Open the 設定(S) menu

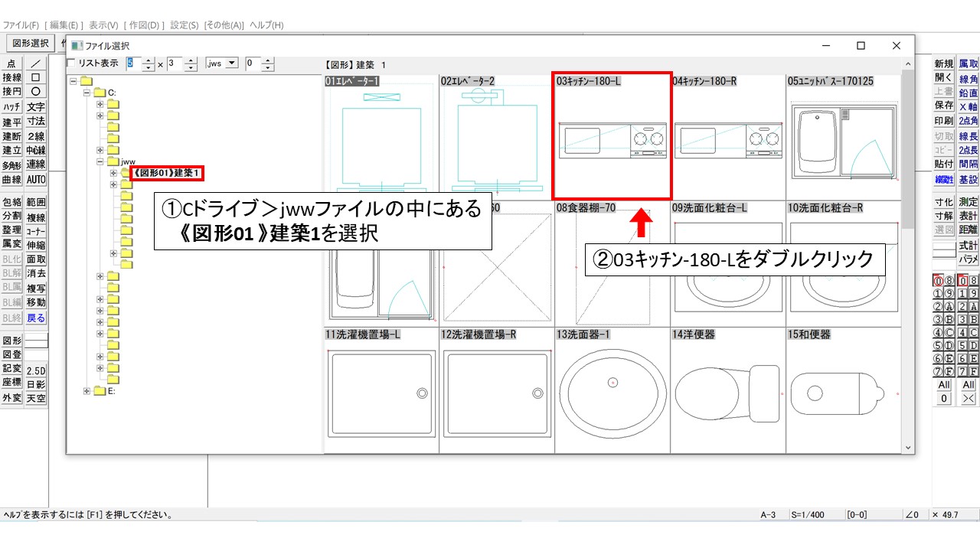coord(185,24)
